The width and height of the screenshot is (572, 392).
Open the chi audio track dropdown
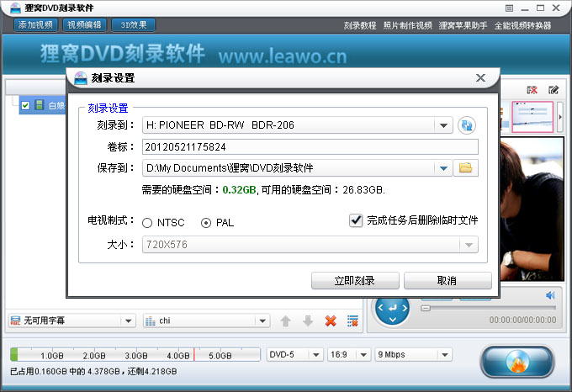point(262,320)
